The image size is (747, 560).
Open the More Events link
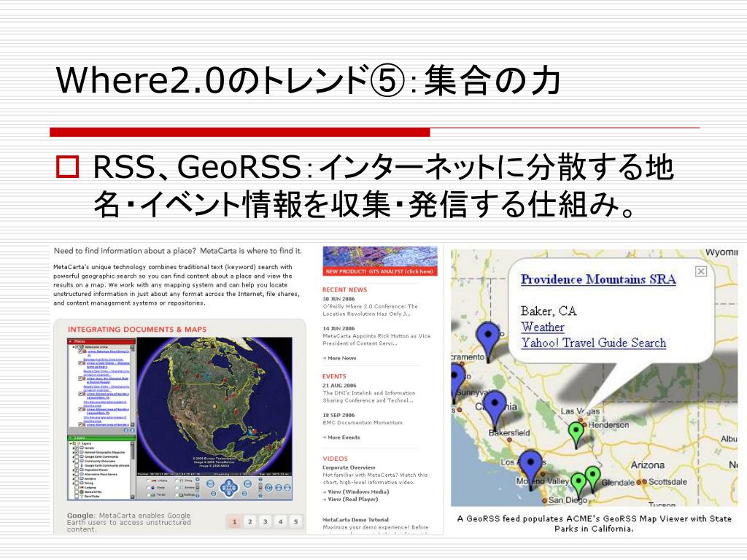pos(341,437)
